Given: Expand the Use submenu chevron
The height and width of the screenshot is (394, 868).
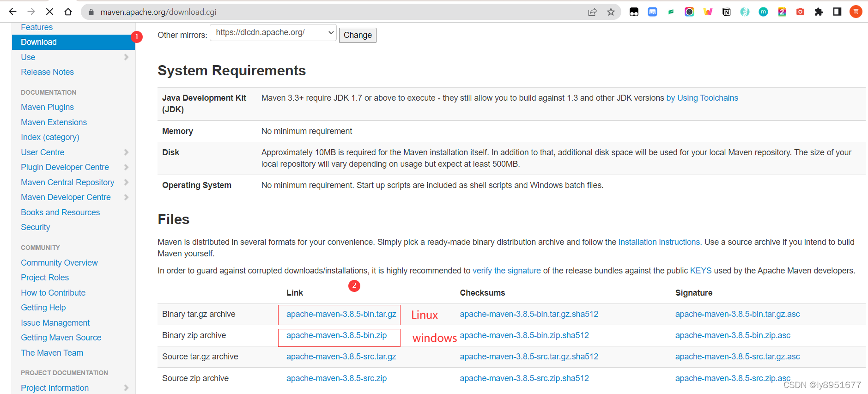Looking at the screenshot, I should [126, 57].
